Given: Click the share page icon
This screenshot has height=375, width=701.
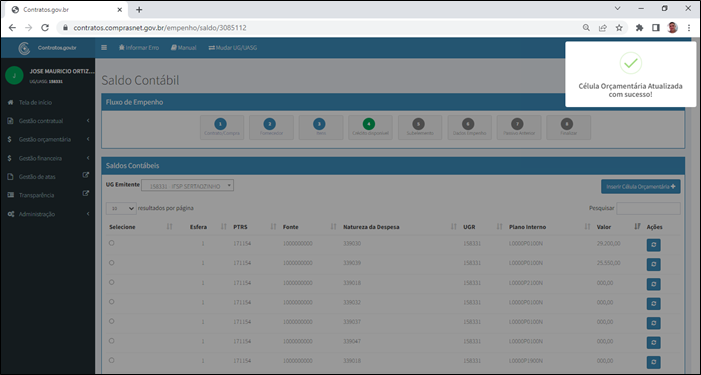Looking at the screenshot, I should coord(603,28).
